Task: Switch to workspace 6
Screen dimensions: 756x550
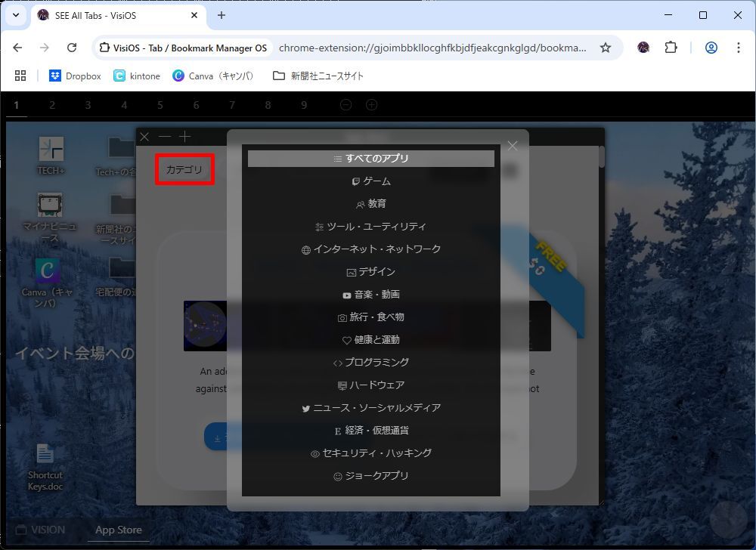Action: coord(196,105)
